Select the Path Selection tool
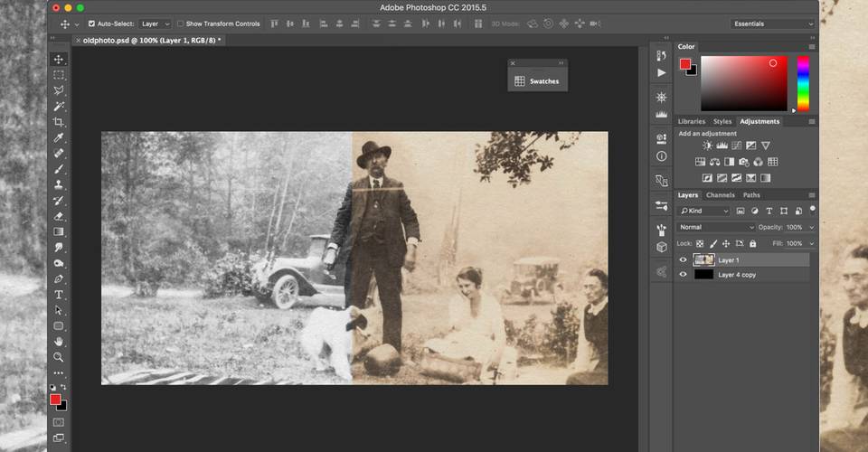 coord(59,310)
